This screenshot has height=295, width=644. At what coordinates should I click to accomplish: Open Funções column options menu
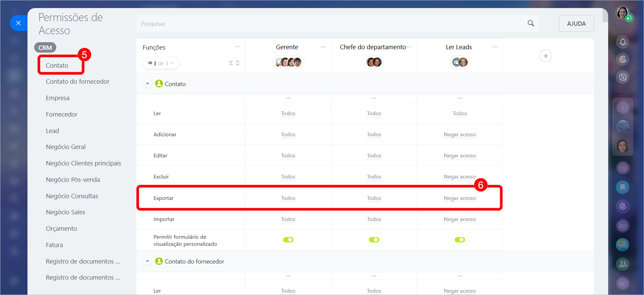(x=238, y=47)
